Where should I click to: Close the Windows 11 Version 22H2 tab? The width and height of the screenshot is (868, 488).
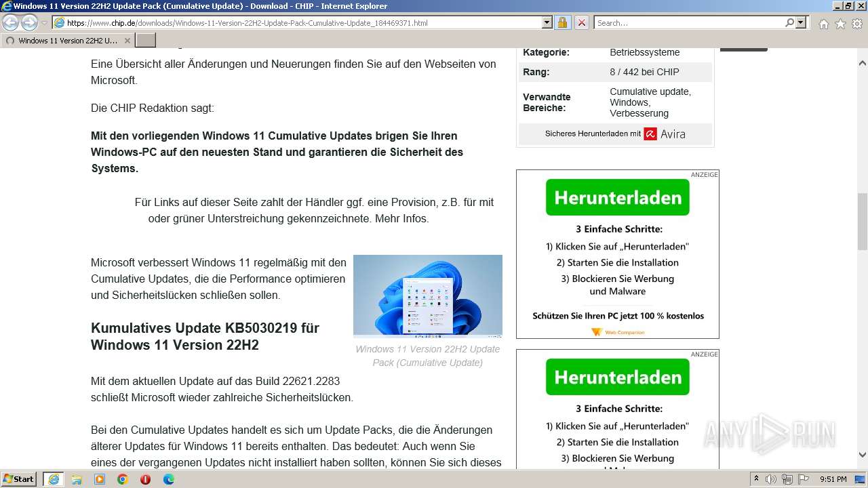(127, 41)
